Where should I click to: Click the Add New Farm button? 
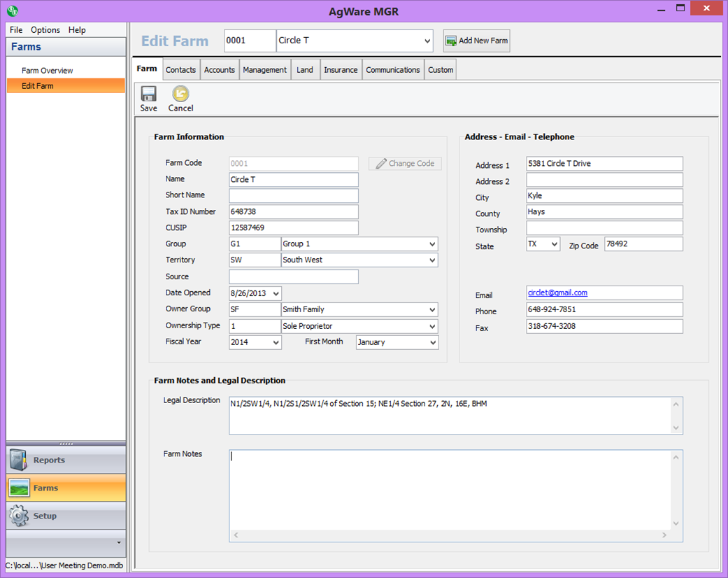click(x=476, y=41)
